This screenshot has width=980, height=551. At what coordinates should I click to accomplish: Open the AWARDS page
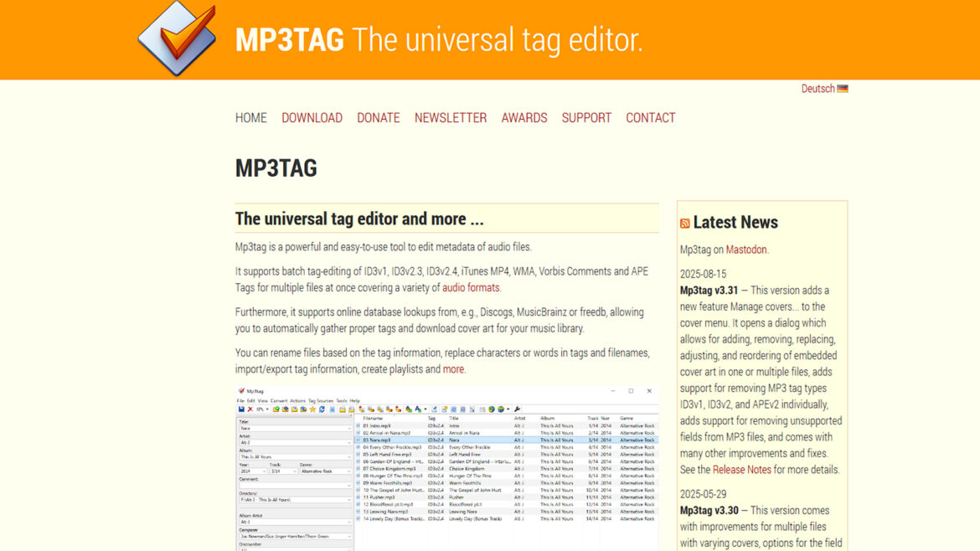524,117
